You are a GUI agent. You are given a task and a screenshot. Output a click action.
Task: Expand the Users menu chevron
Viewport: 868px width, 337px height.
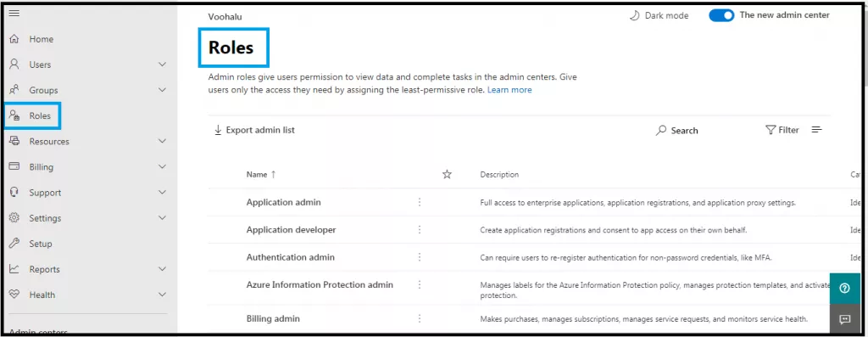point(162,65)
